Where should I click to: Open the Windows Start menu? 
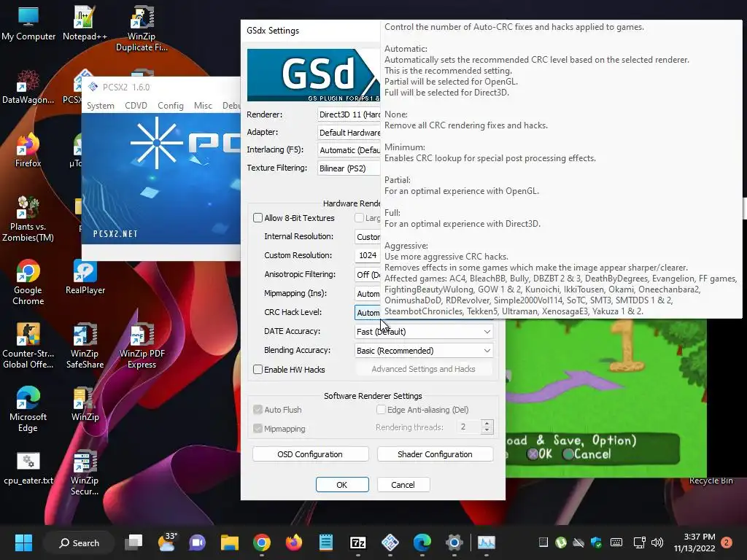tap(23, 542)
